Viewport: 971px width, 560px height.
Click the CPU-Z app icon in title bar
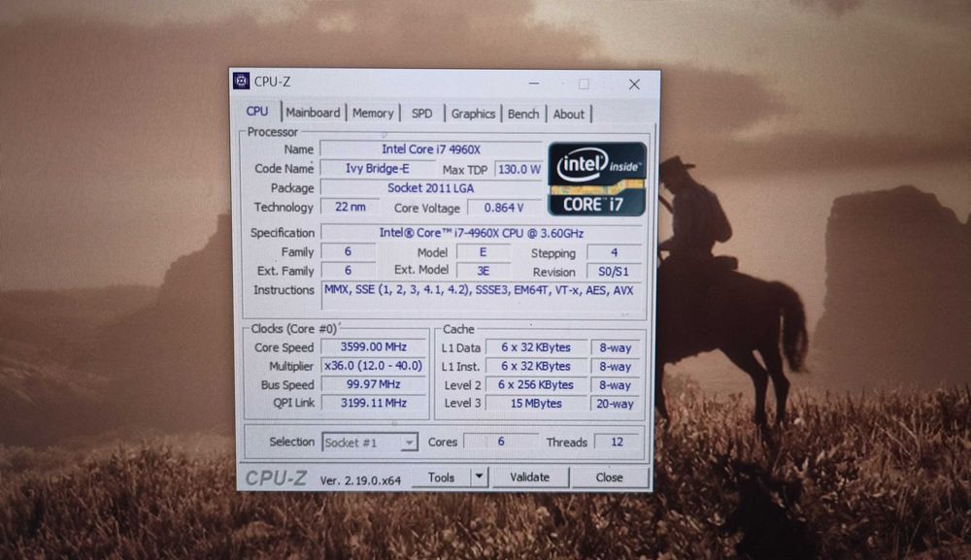click(x=241, y=82)
